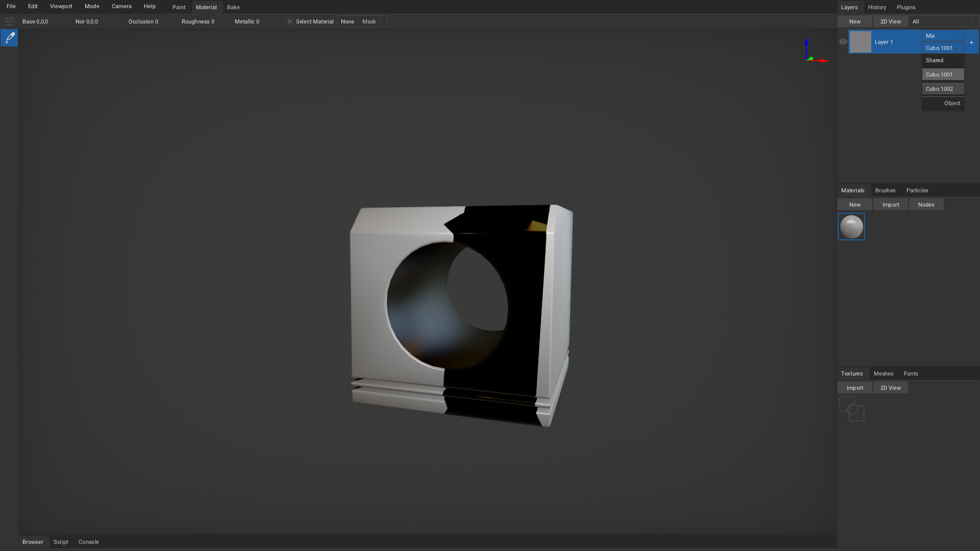Open the Edit menu
The height and width of the screenshot is (551, 980).
tap(33, 7)
